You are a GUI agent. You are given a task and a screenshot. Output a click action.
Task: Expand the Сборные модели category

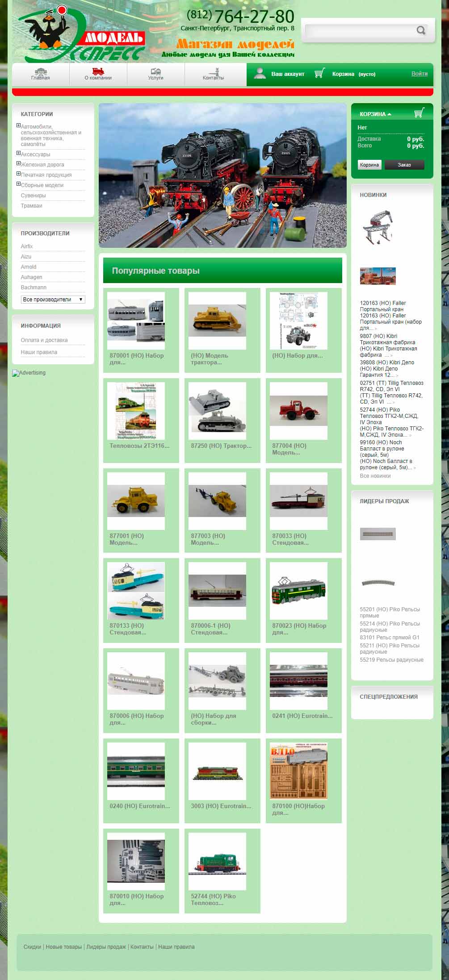(19, 184)
